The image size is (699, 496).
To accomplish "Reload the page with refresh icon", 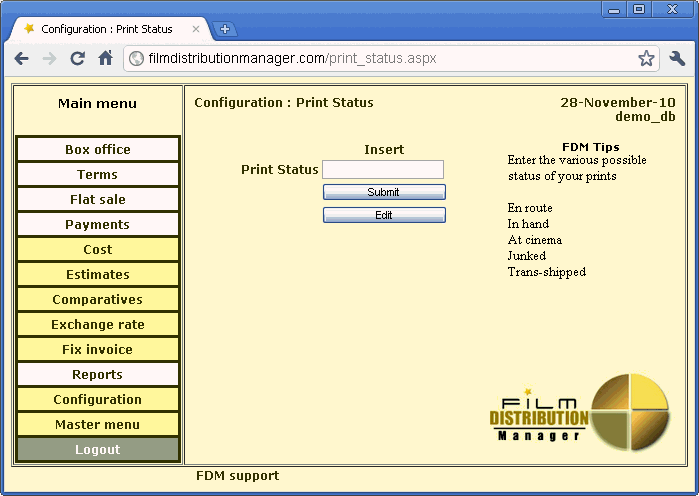I will point(77,59).
